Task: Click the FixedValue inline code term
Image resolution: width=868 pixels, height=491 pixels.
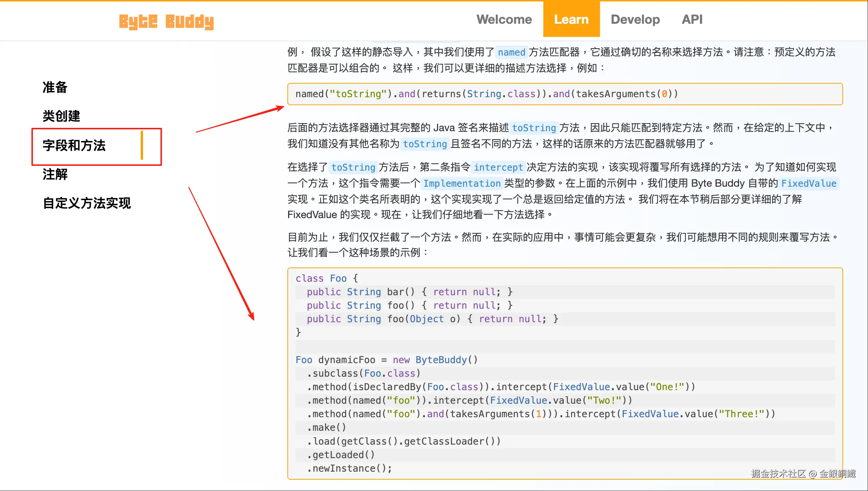Action: pyautogui.click(x=808, y=184)
